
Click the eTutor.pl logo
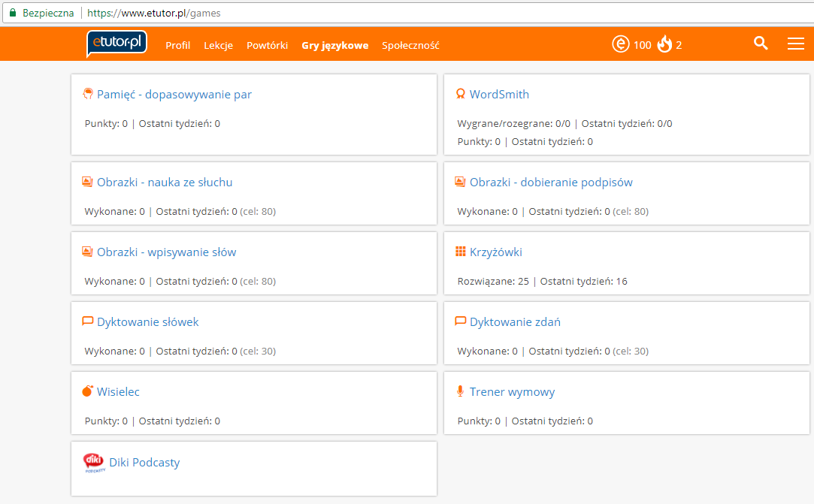pyautogui.click(x=117, y=44)
